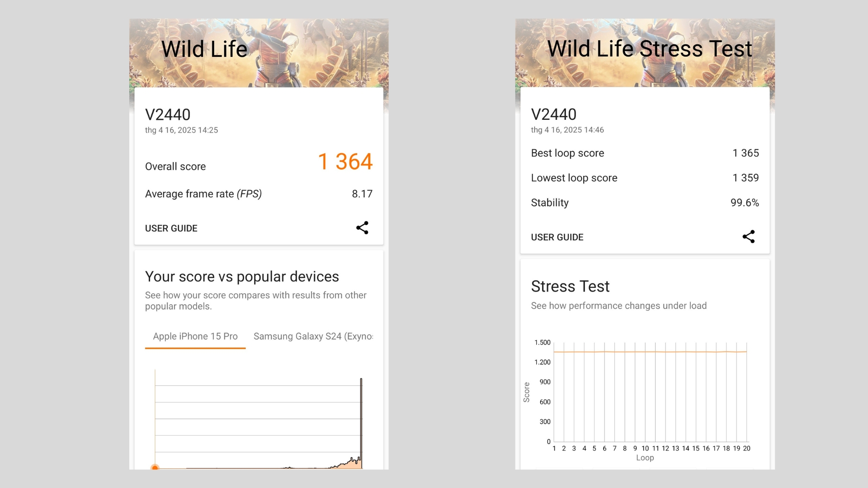Click the date thg 4 16, 2025 14:46
This screenshot has width=868, height=488.
[x=567, y=130]
